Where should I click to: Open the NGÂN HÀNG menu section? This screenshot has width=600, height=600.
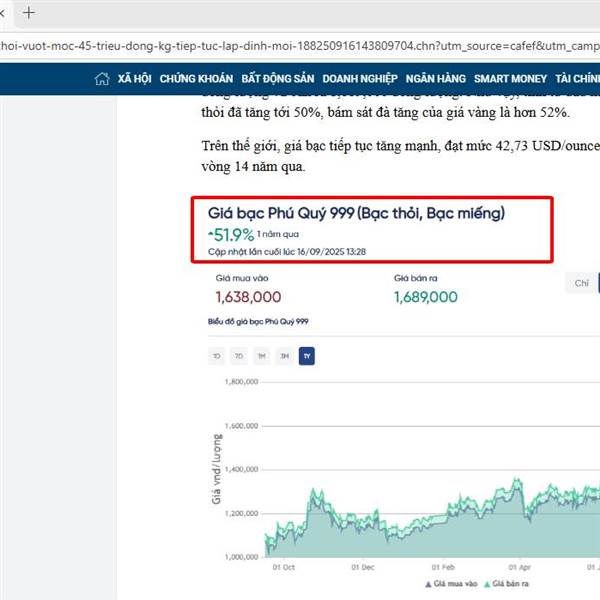[435, 79]
